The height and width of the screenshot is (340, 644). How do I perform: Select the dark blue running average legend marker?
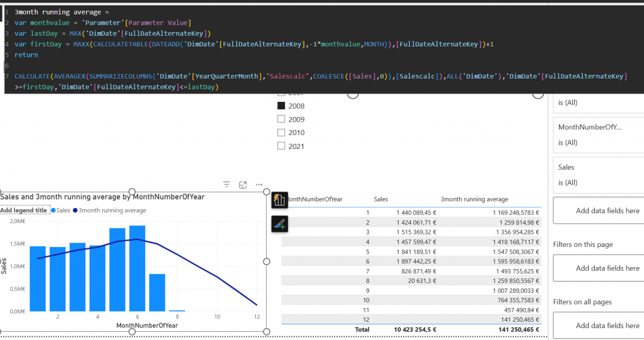[x=75, y=211]
